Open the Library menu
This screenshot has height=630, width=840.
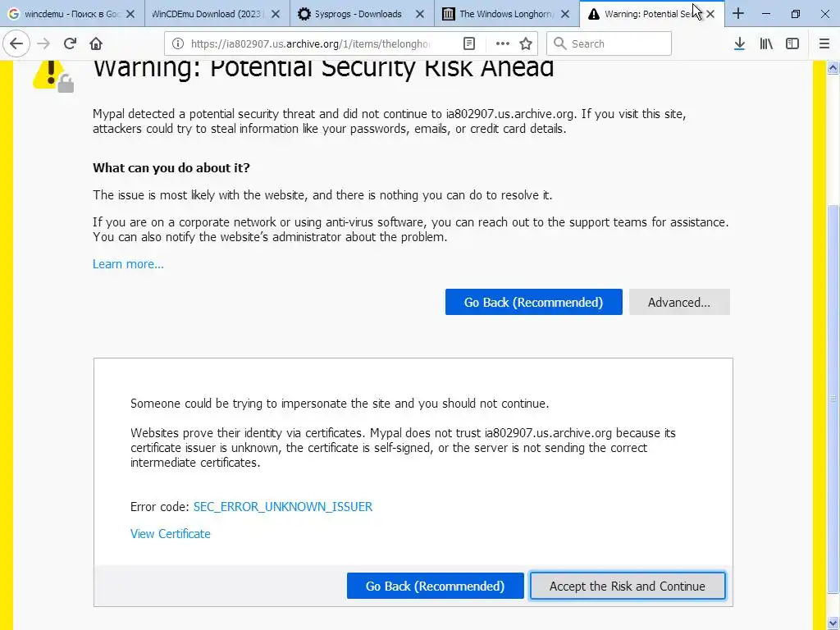766,43
